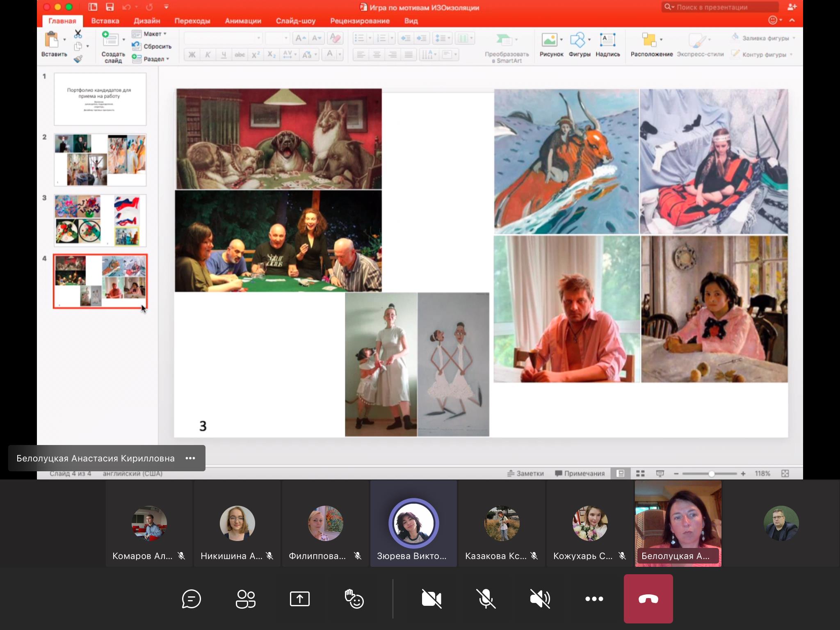The height and width of the screenshot is (630, 840).
Task: Open the Слайд-шоу tab
Action: (295, 21)
